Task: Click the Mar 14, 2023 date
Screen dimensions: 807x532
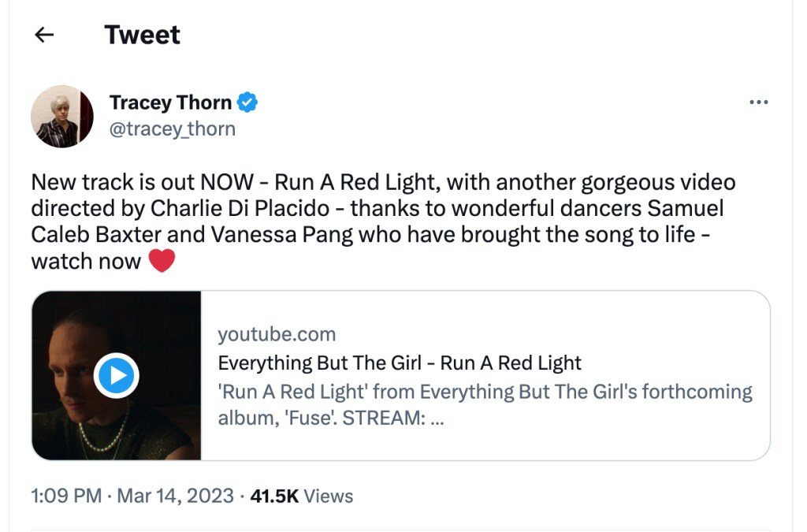Action: click(175, 496)
